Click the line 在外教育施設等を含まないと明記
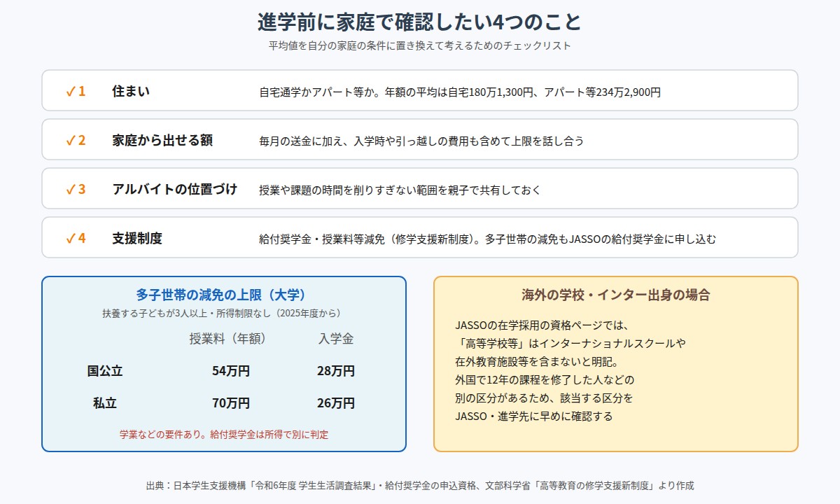This screenshot has width=840, height=504. pyautogui.click(x=537, y=362)
